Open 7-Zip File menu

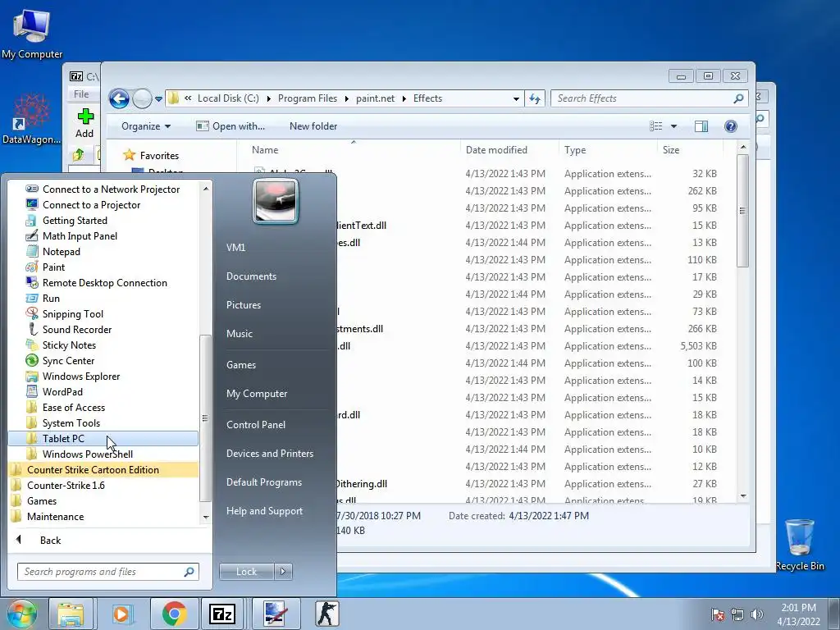(x=81, y=94)
